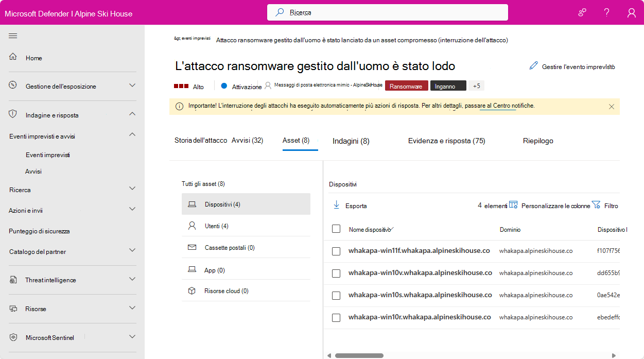Select checkbox for whakapa-win11f device
The height and width of the screenshot is (359, 644).
click(x=336, y=251)
